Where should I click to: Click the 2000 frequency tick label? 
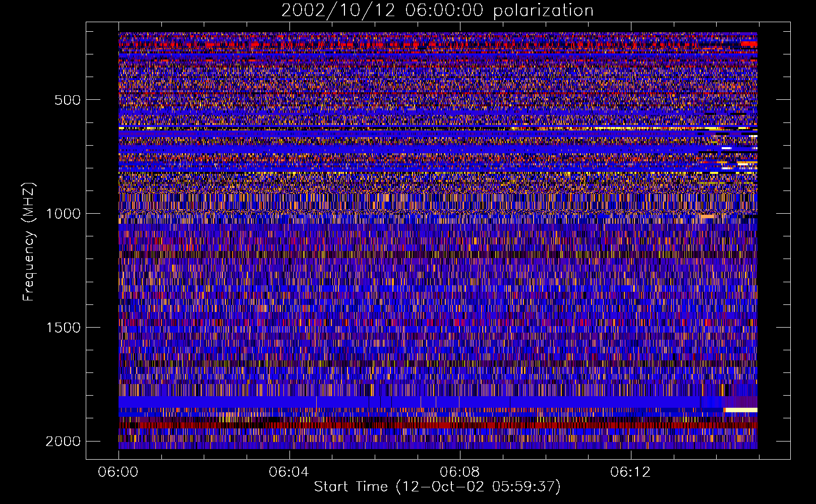click(x=63, y=442)
